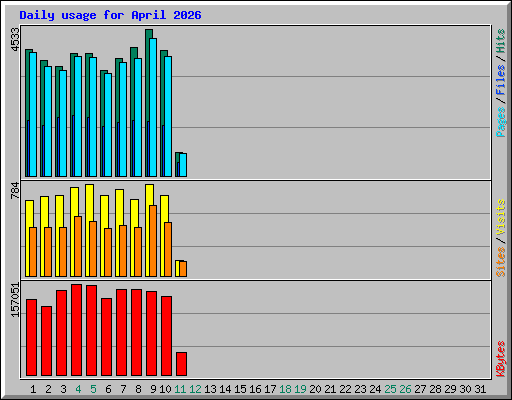Viewport: 512px width, 400px height.
Task: Click day 31 label on the x-axis
Action: pos(480,389)
